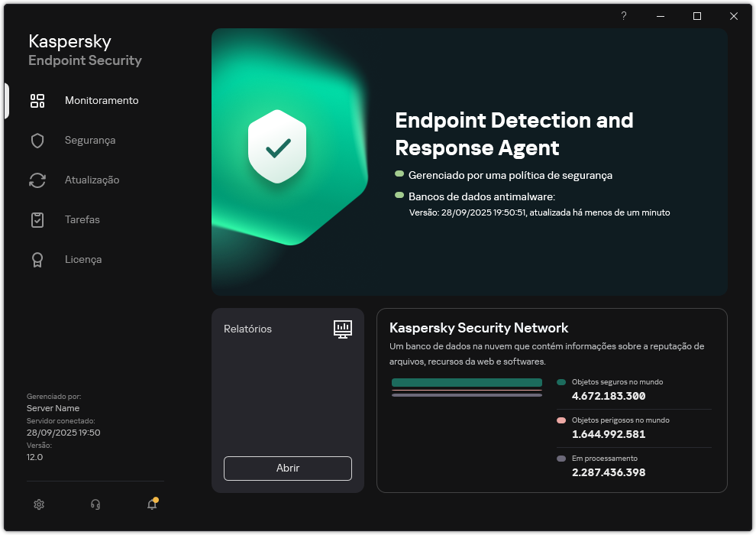Click the Licença ribbon badge icon
756x535 pixels.
coord(37,260)
